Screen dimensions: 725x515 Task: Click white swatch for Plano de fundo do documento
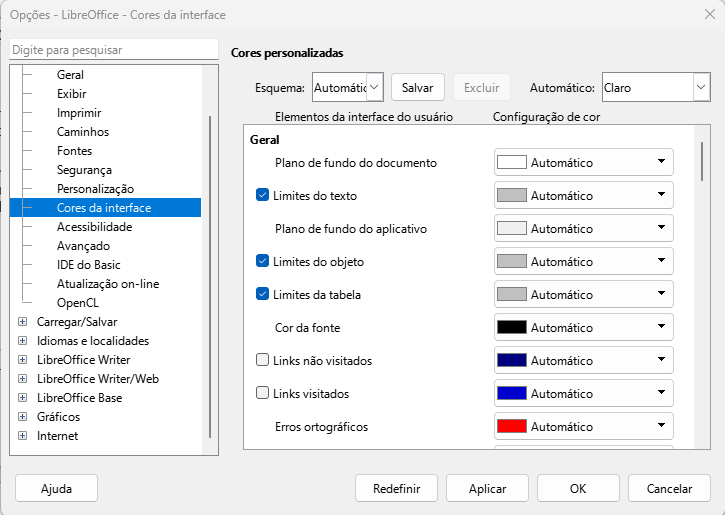(512, 162)
